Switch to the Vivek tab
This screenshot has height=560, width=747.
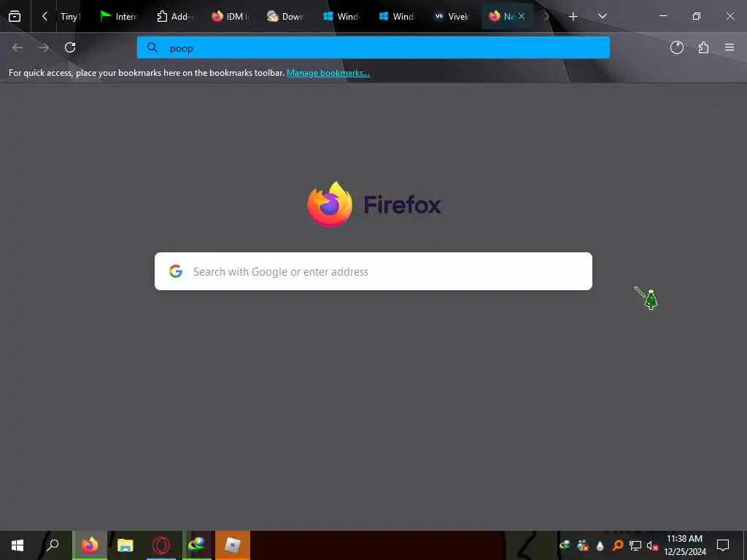click(x=452, y=16)
